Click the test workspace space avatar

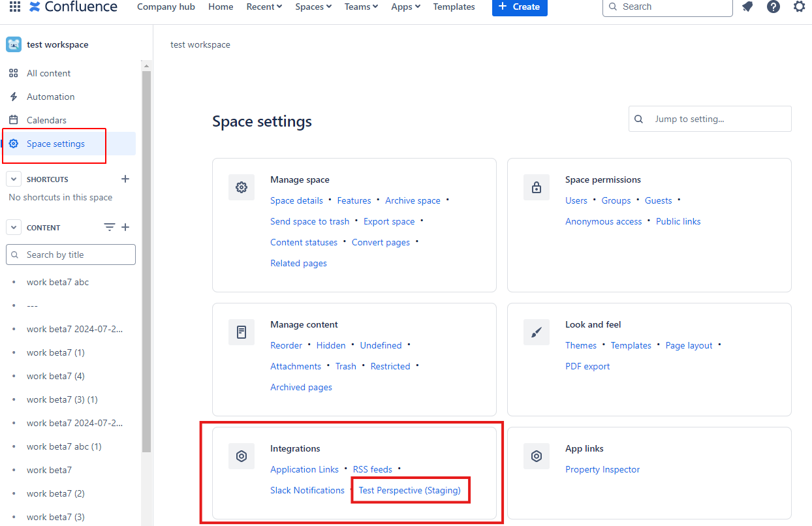click(14, 44)
